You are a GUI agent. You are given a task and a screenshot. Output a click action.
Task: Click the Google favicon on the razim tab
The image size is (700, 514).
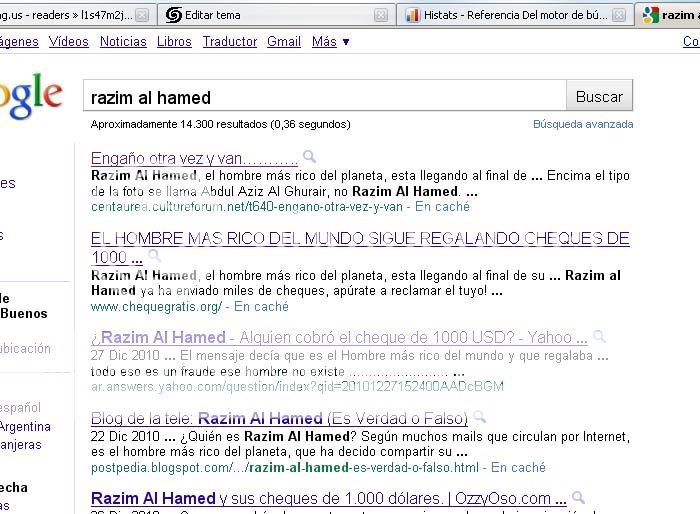[650, 15]
